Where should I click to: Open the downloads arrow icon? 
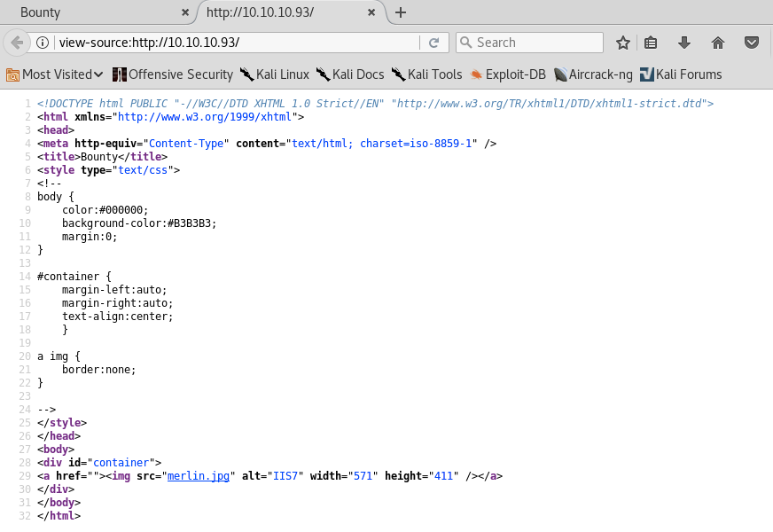(x=684, y=43)
